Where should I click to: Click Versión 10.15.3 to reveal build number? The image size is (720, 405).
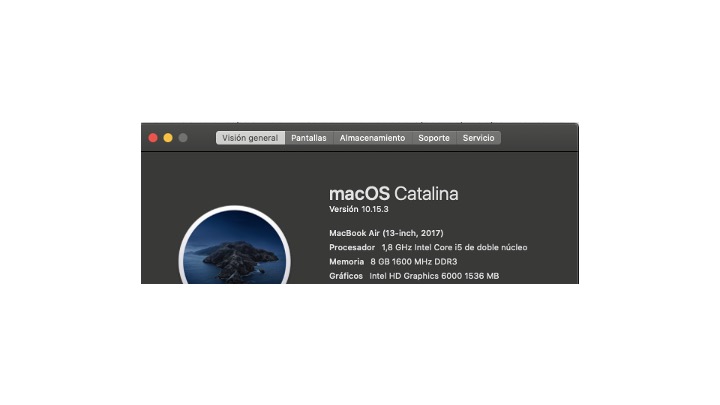(x=359, y=209)
